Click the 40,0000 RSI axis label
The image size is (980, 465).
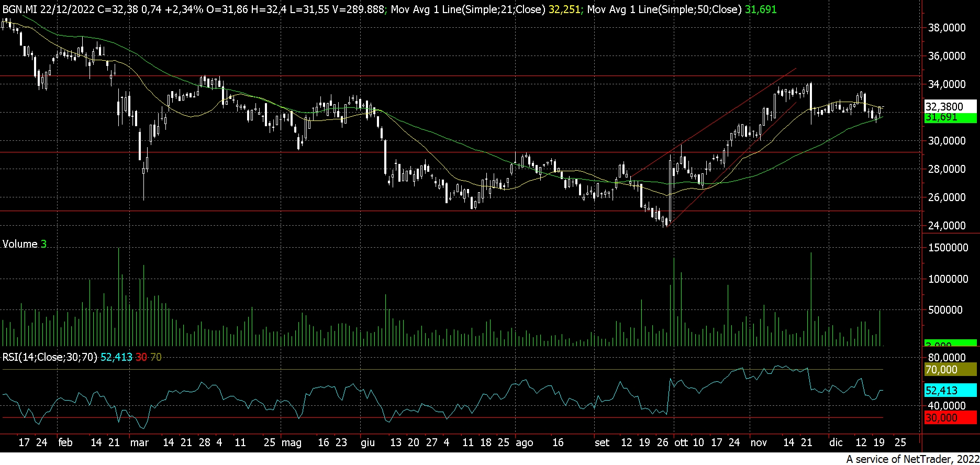pyautogui.click(x=946, y=406)
